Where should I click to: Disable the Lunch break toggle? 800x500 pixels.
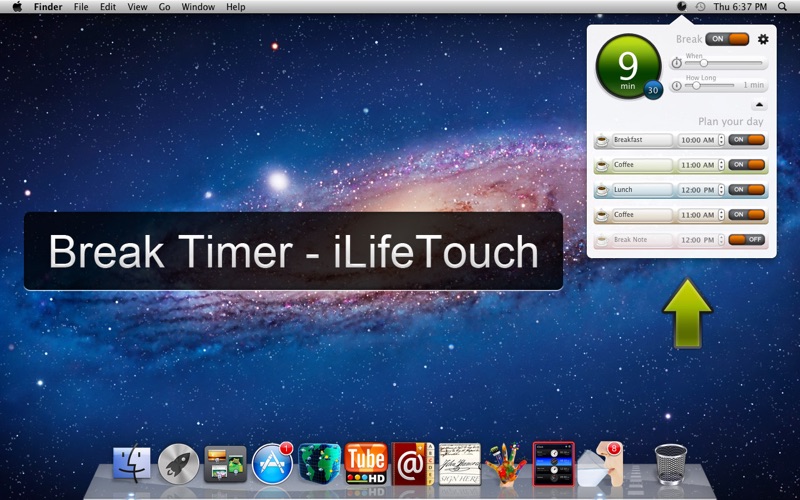(x=746, y=190)
